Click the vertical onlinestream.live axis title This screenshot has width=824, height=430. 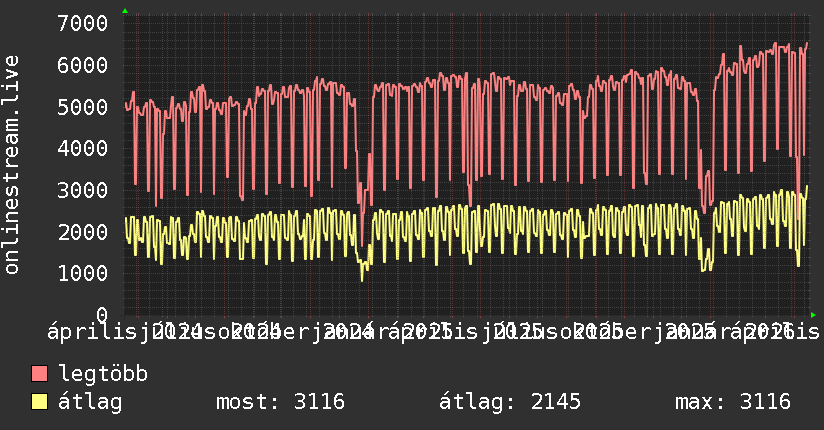coord(12,165)
